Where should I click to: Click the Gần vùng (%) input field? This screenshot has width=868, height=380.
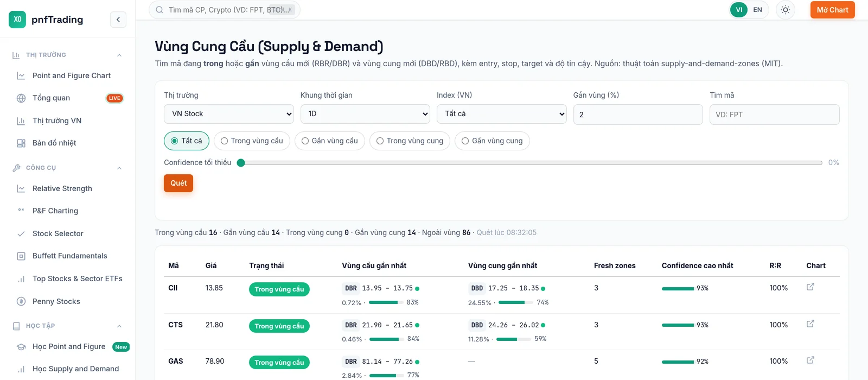[638, 115]
